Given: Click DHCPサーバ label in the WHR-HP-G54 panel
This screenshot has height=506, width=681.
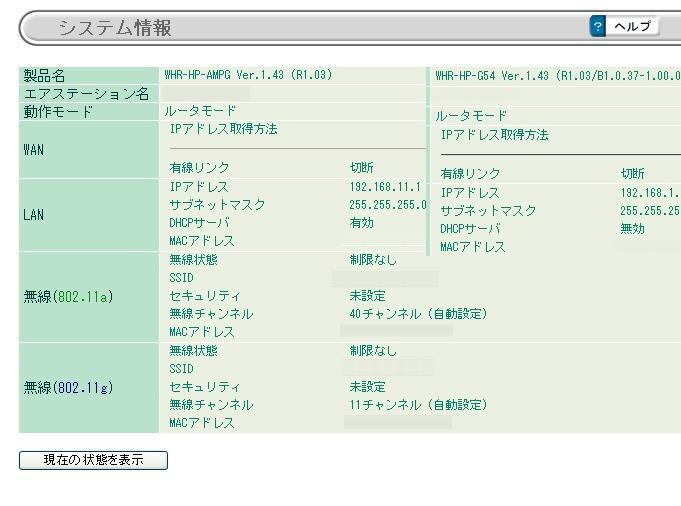Looking at the screenshot, I should tap(470, 228).
